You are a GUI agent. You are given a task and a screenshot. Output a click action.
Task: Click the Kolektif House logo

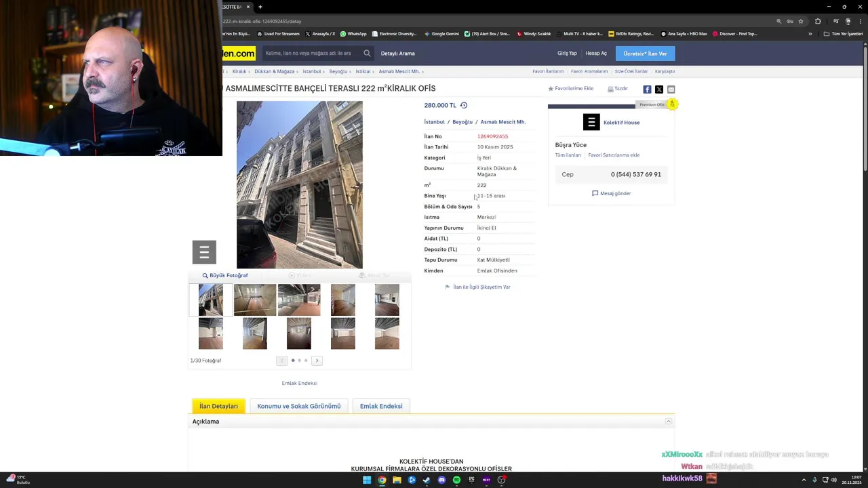click(x=591, y=122)
